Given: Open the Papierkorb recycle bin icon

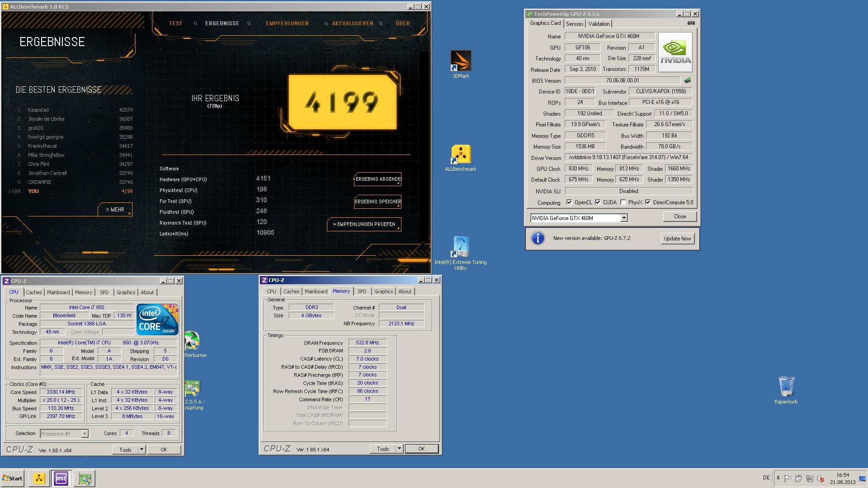Looking at the screenshot, I should (786, 390).
